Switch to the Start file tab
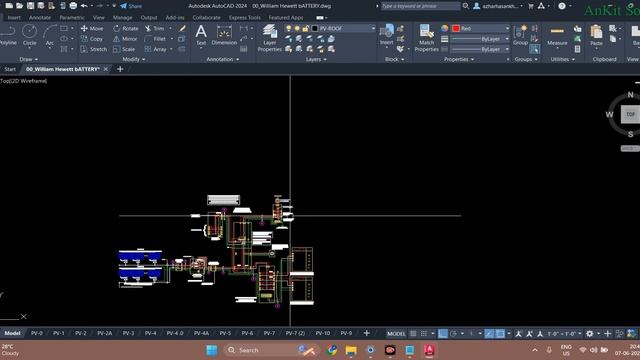Image resolution: width=640 pixels, height=360 pixels. [x=10, y=69]
